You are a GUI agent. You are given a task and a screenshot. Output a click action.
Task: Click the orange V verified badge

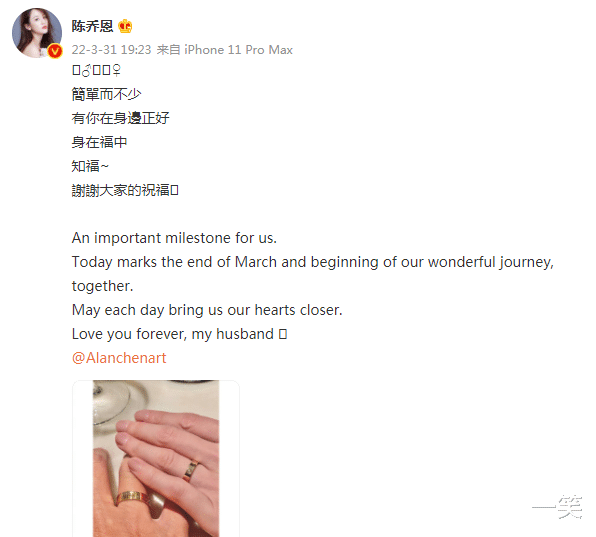click(x=55, y=51)
